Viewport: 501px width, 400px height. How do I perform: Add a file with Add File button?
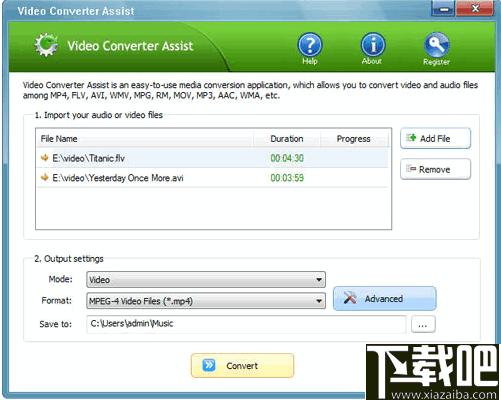pos(435,138)
